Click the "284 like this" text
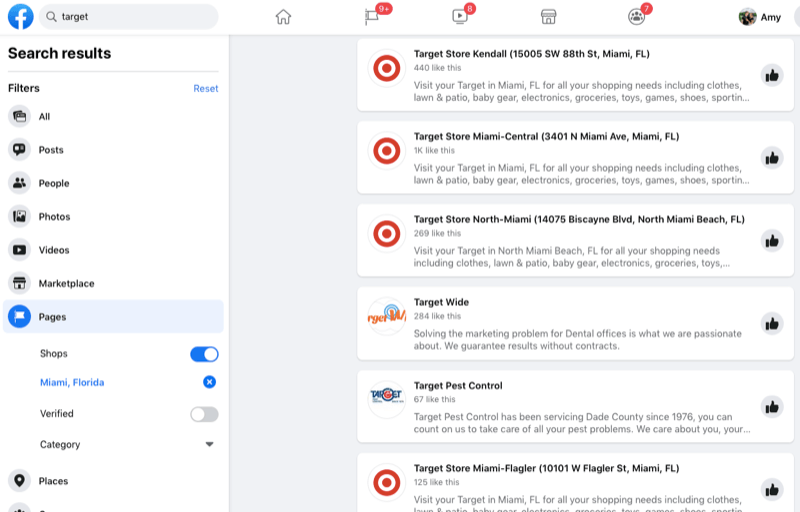The height and width of the screenshot is (512, 800). [437, 316]
